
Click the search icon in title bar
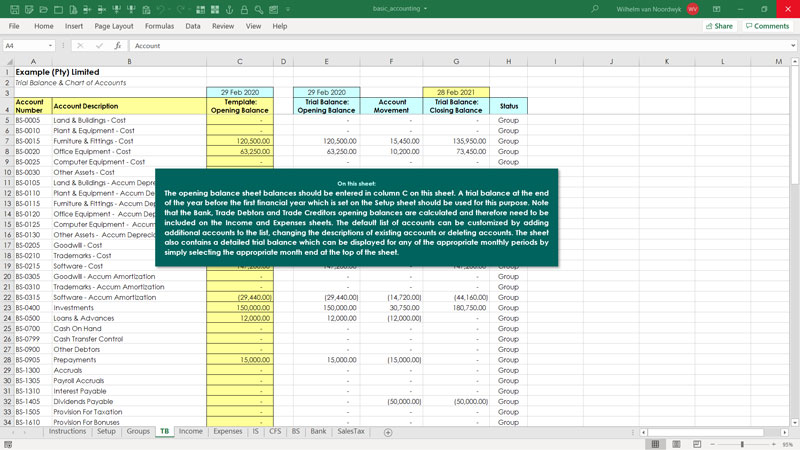pyautogui.click(x=595, y=9)
